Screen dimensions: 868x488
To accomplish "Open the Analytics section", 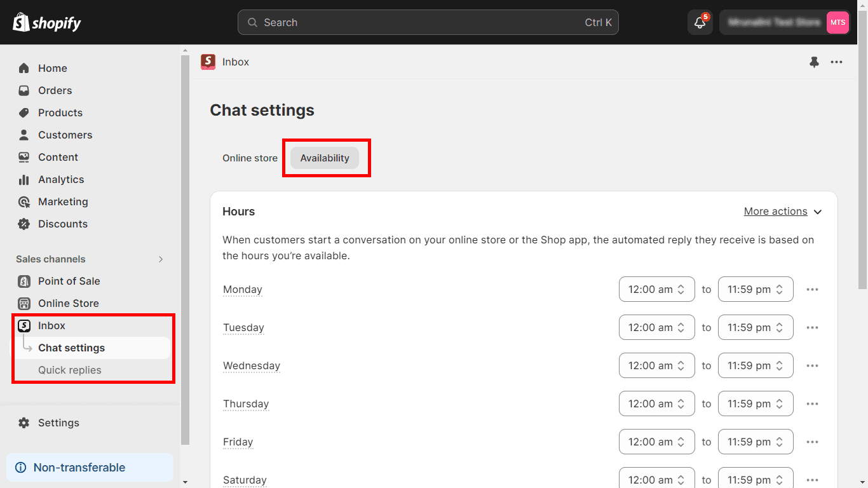I will tap(60, 179).
